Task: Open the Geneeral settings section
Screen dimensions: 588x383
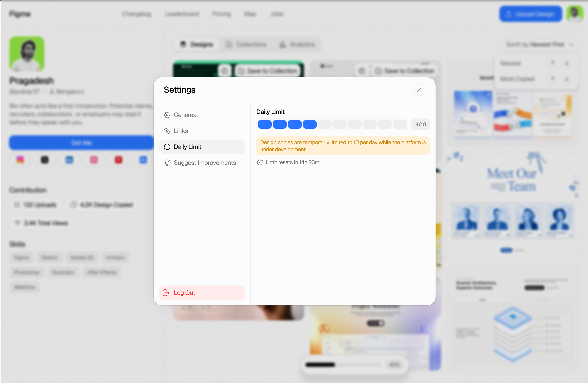Action: [x=202, y=115]
